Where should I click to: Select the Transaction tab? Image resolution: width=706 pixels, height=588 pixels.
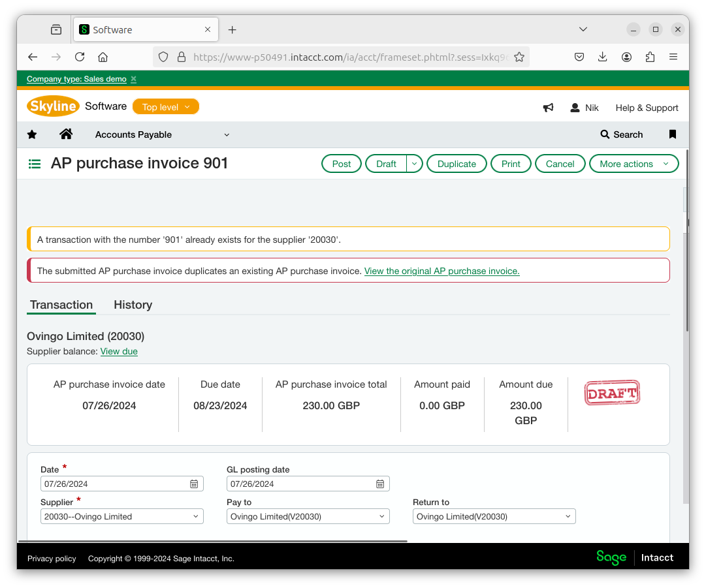tap(61, 305)
